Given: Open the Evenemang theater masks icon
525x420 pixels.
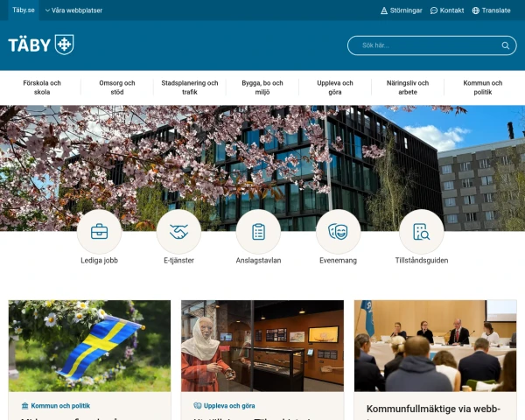Looking at the screenshot, I should pyautogui.click(x=338, y=232).
